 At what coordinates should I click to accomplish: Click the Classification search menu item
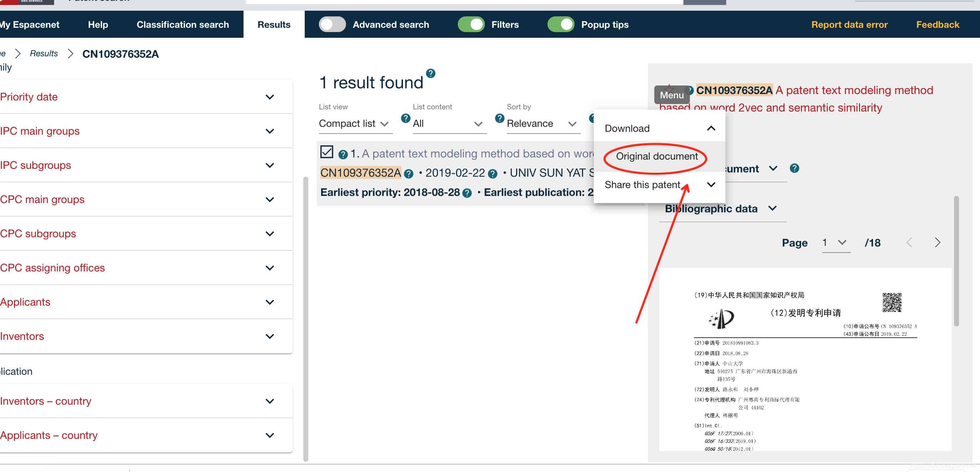pyautogui.click(x=183, y=24)
